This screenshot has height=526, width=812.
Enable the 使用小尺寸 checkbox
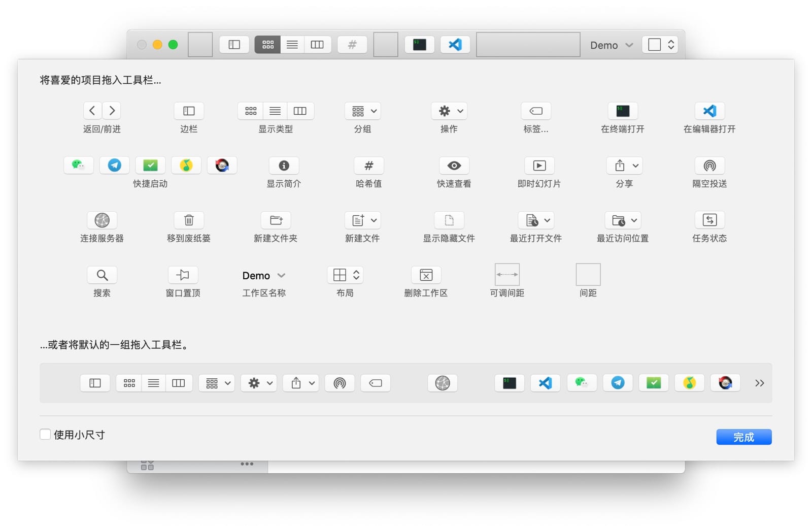tap(45, 434)
